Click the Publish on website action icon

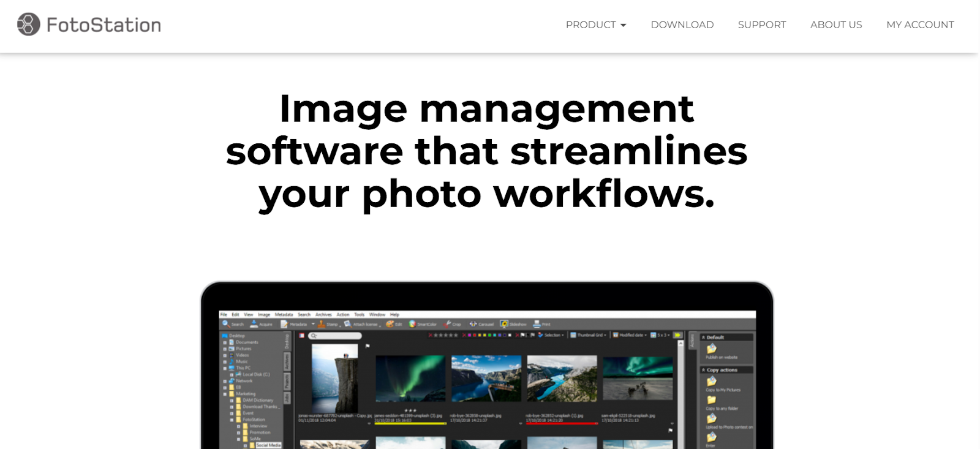pyautogui.click(x=712, y=349)
